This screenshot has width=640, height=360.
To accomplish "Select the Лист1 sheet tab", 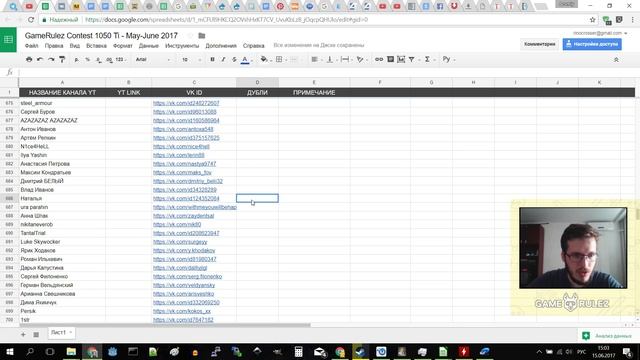I will coord(61,333).
